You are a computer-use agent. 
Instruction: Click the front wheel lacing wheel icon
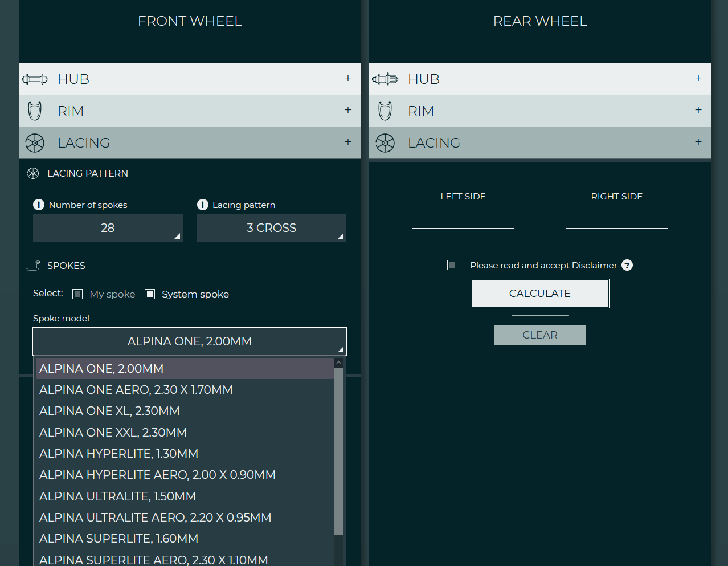pos(35,143)
